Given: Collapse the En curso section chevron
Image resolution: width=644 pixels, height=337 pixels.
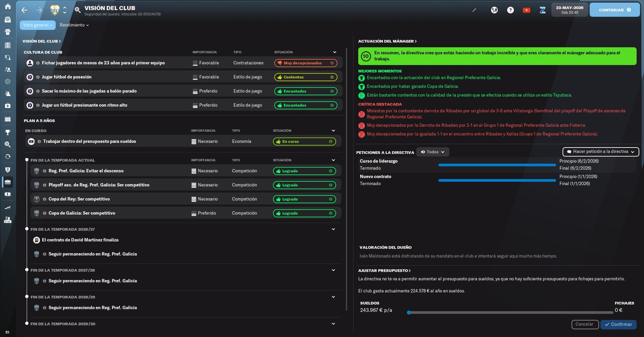Looking at the screenshot, I should (x=333, y=131).
